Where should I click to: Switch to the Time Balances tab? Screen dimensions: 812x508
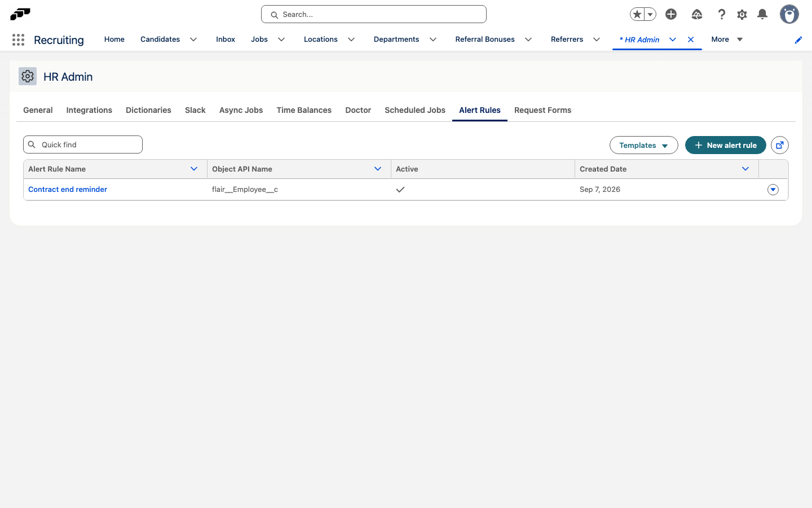[304, 110]
